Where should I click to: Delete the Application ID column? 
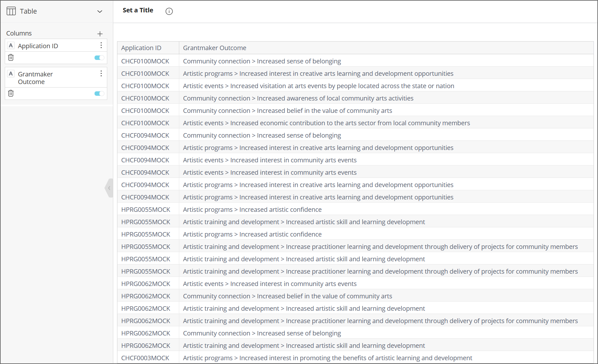[11, 57]
